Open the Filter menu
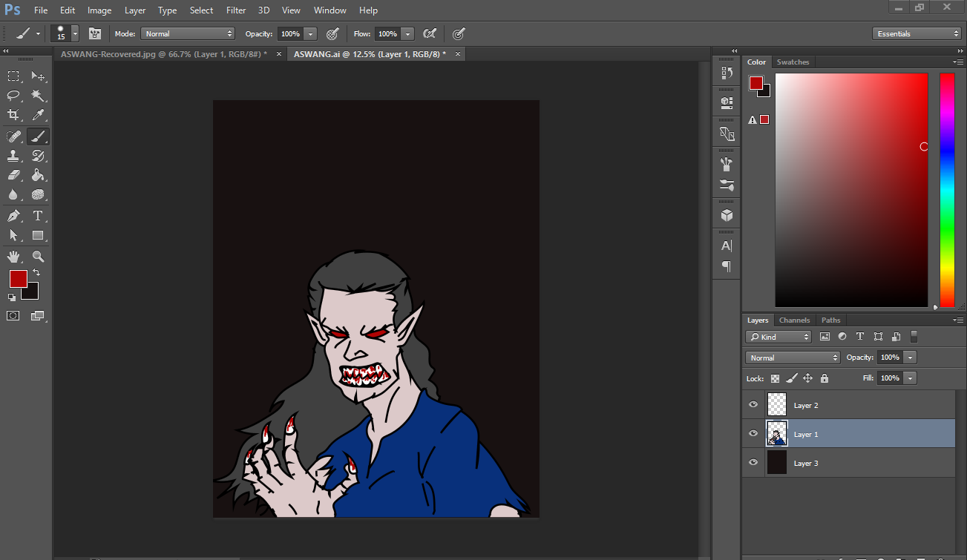This screenshot has height=560, width=967. [x=236, y=10]
